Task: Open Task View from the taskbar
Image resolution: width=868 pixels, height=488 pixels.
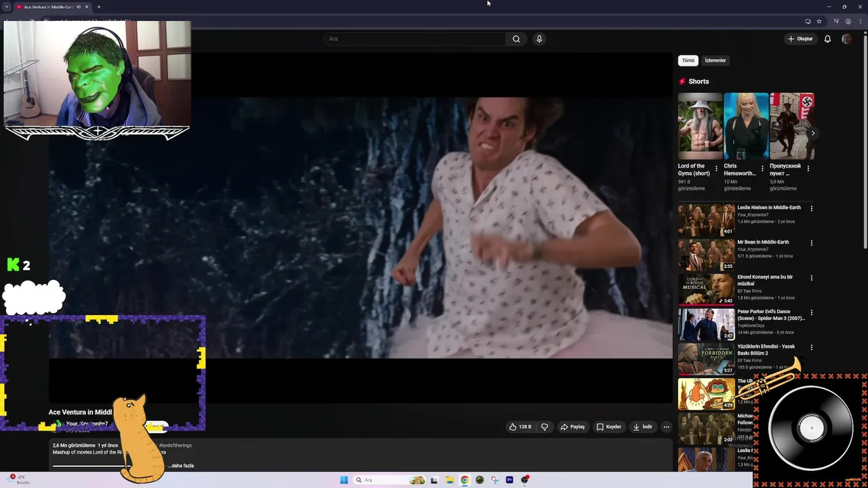Action: [434, 480]
